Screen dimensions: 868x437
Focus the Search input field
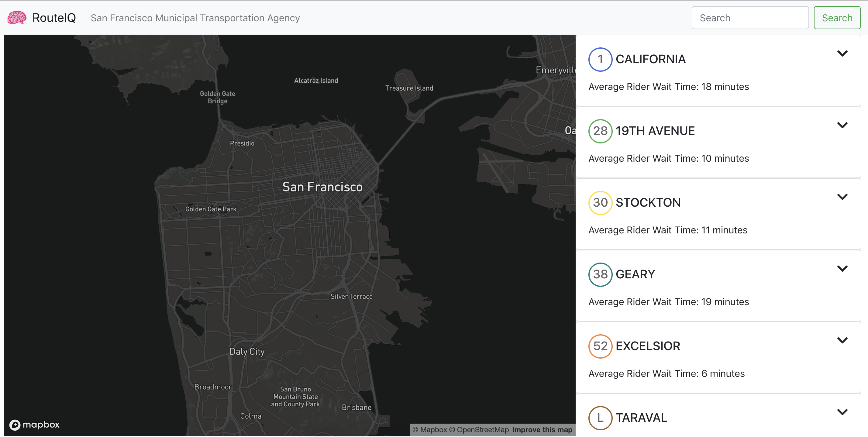(x=750, y=18)
